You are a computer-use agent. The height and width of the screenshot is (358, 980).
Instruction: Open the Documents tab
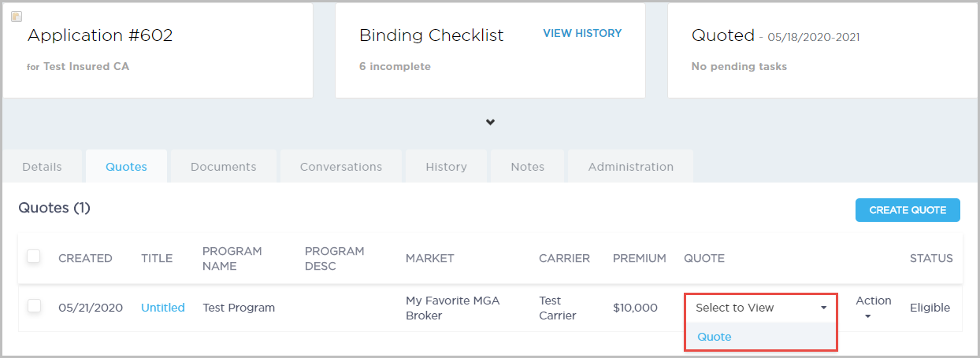pyautogui.click(x=224, y=167)
